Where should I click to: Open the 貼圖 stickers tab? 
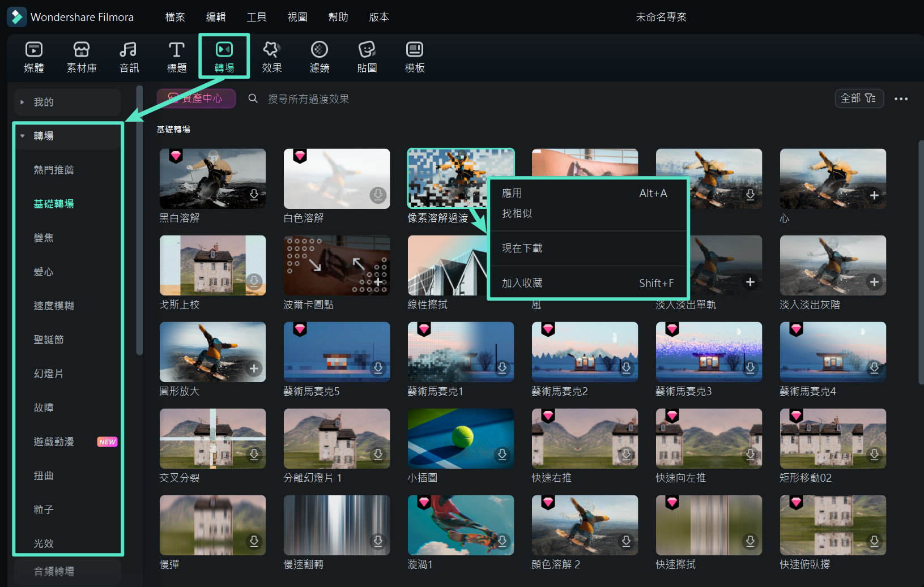367,57
